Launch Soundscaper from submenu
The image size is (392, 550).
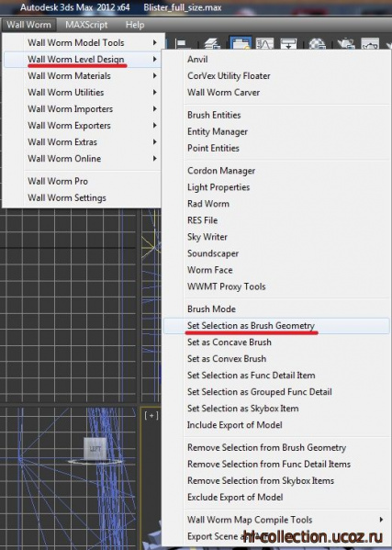click(213, 253)
